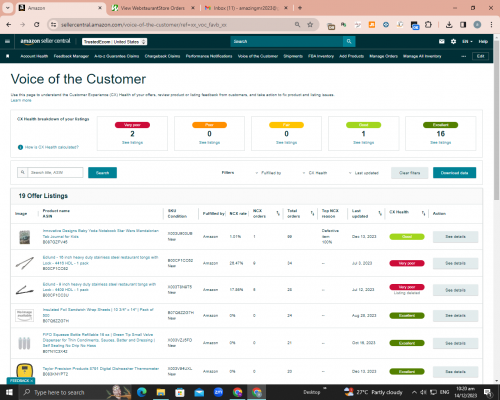
Task: Open the browser side panel icon
Action: tap(463, 25)
